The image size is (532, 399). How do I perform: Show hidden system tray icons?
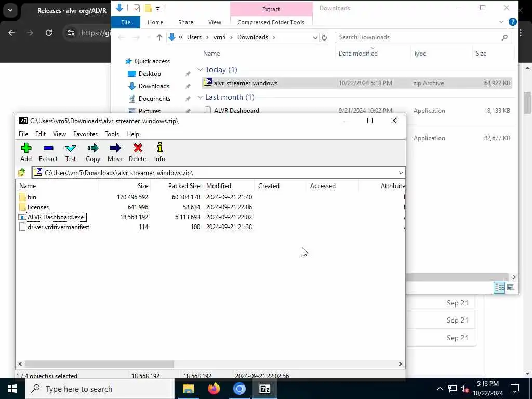(440, 389)
